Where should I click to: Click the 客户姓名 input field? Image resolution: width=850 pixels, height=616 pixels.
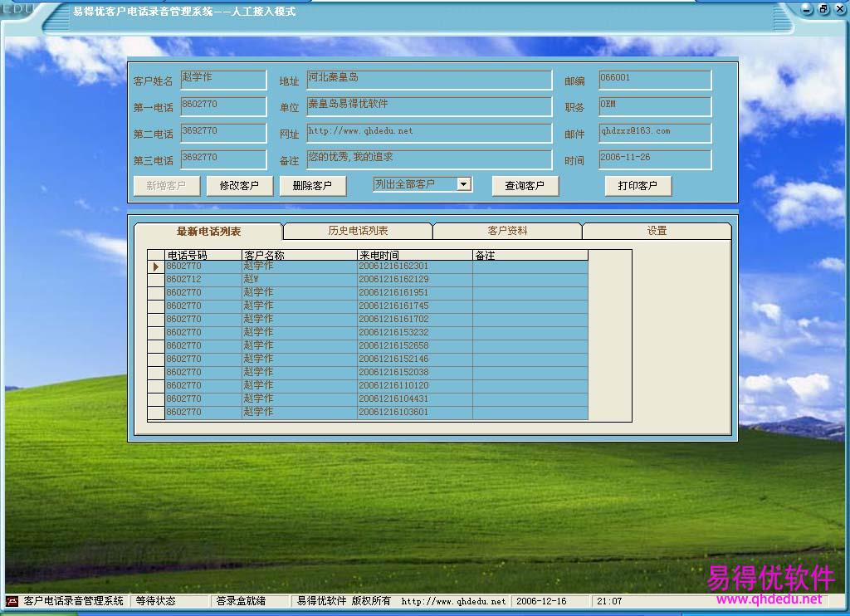[223, 80]
